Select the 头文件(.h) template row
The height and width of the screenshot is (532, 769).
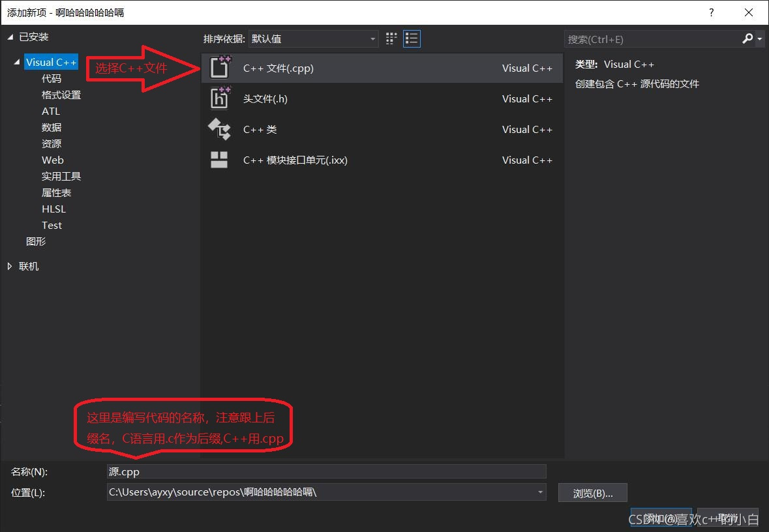pyautogui.click(x=382, y=98)
